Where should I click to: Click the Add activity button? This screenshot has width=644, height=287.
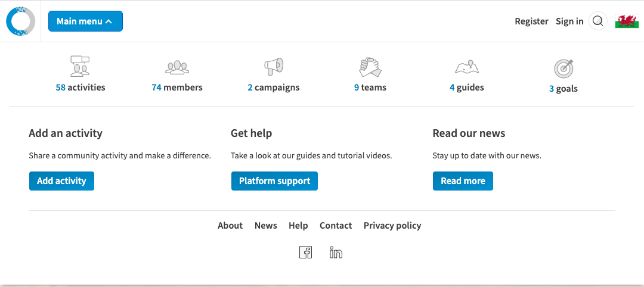pyautogui.click(x=61, y=181)
